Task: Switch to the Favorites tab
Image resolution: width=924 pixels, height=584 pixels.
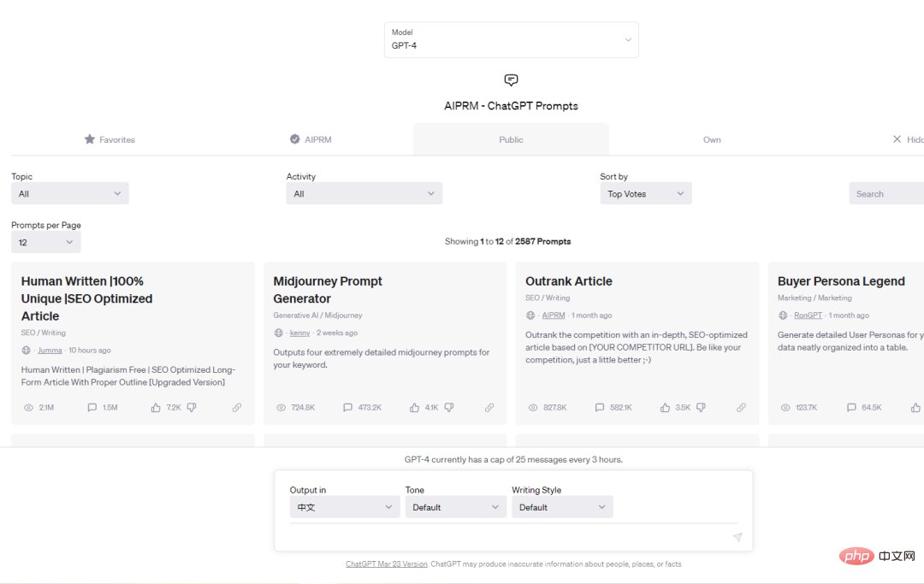Action: [110, 139]
